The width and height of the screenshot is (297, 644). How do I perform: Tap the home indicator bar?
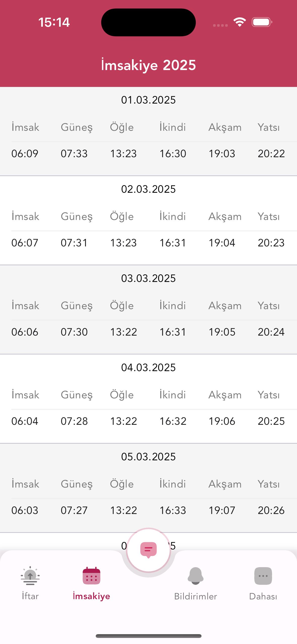click(x=148, y=636)
